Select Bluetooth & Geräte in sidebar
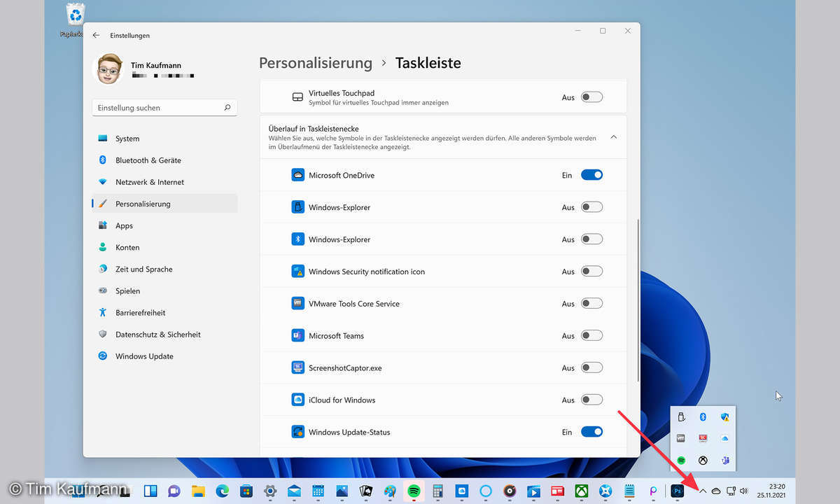Screen dimensions: 840x504 tap(164, 160)
